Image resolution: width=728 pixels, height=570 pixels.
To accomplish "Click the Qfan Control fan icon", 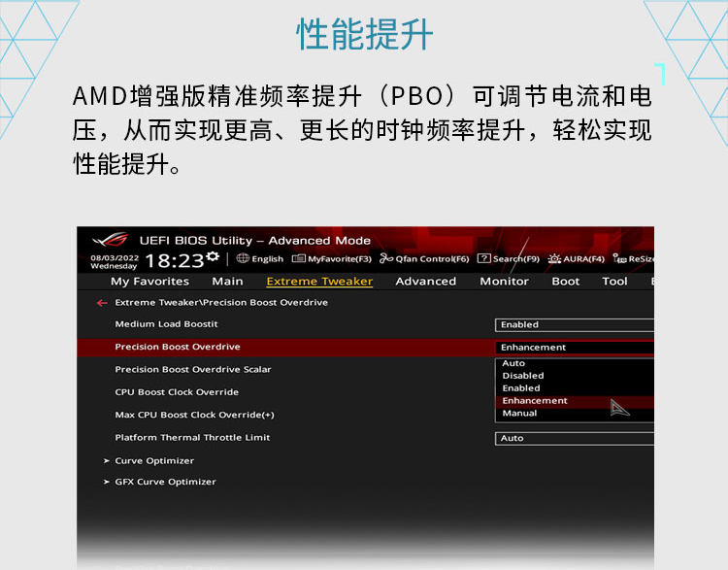I will tap(386, 258).
